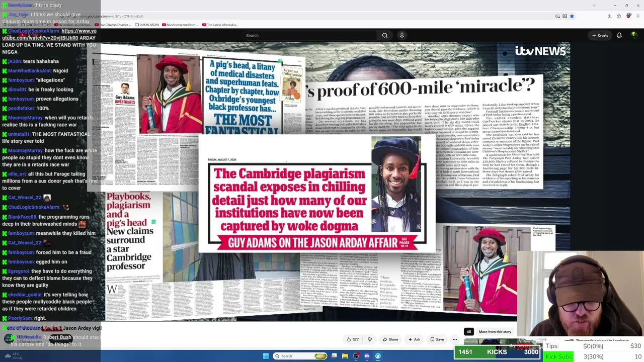Click the Ask button under the video
This screenshot has height=362, width=644.
pos(414,339)
